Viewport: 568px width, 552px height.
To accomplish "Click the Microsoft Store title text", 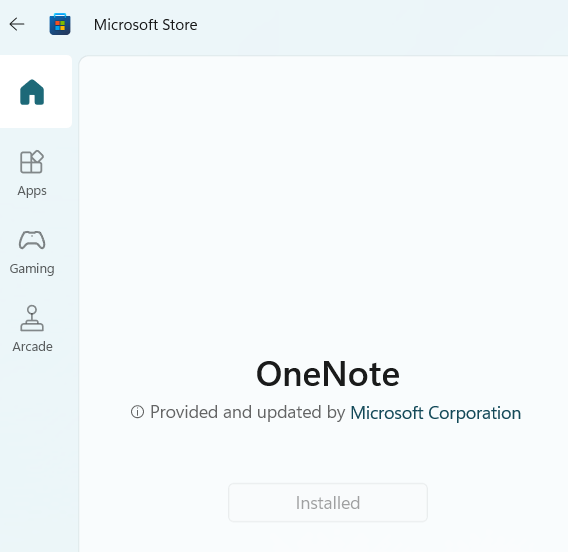I will pyautogui.click(x=146, y=25).
